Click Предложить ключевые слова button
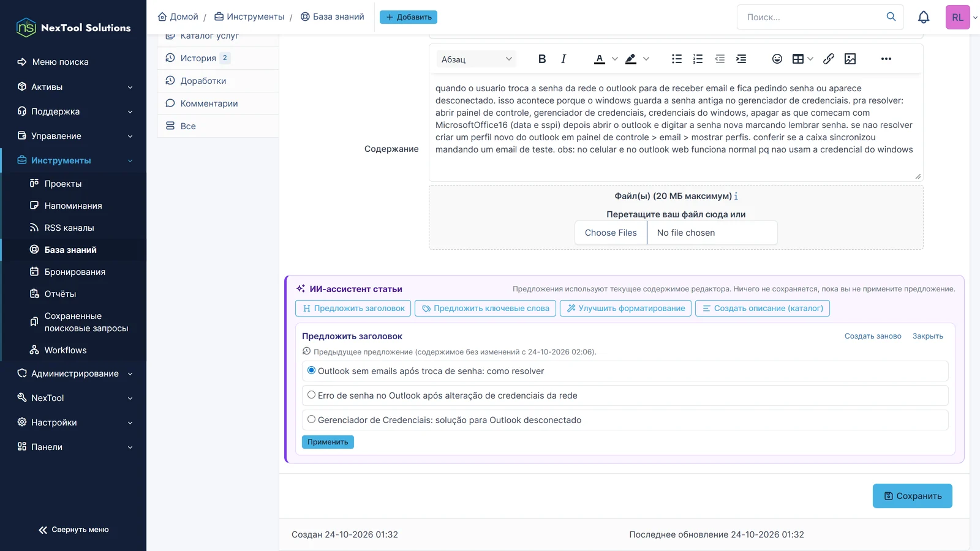The image size is (980, 551). click(x=485, y=308)
